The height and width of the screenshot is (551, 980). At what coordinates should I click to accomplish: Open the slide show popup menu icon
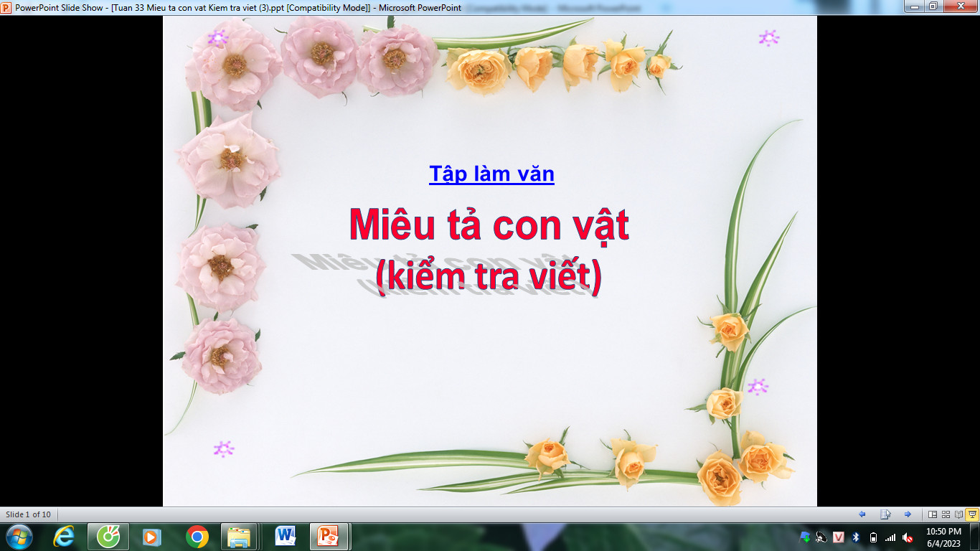[885, 514]
